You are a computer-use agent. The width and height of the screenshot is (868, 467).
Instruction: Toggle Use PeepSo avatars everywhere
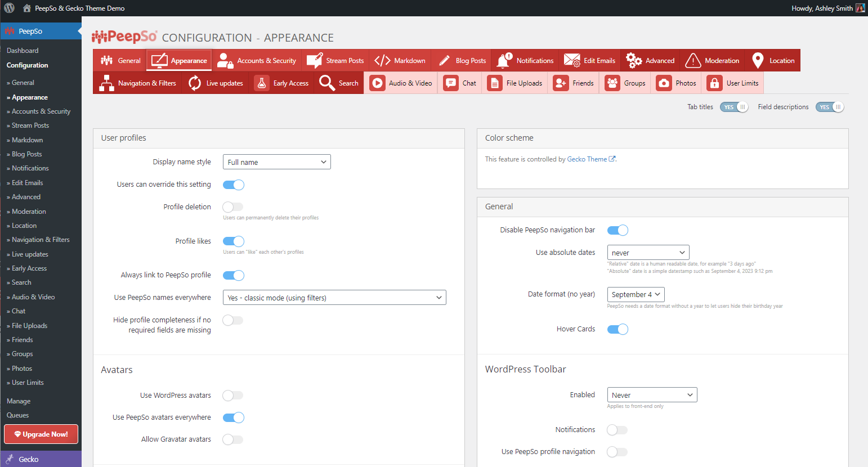[x=233, y=417]
